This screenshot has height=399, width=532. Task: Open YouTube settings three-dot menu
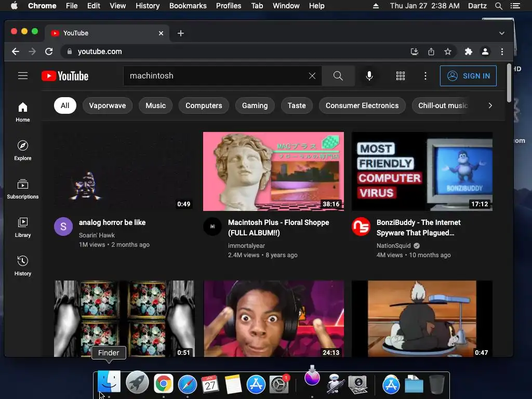point(425,76)
